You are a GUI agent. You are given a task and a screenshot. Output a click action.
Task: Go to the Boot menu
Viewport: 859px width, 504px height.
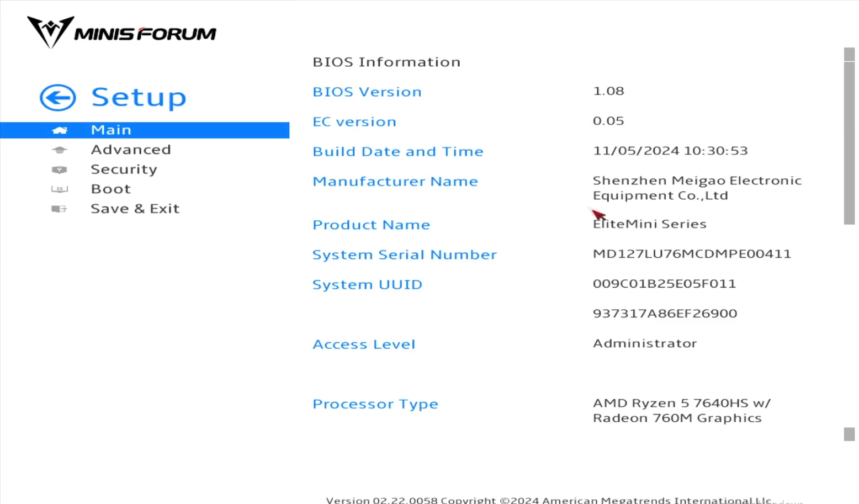[110, 189]
